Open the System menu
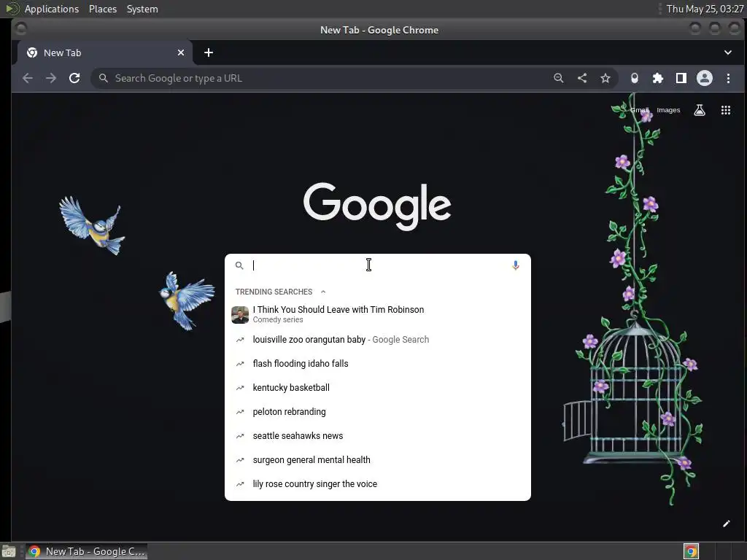 point(142,9)
